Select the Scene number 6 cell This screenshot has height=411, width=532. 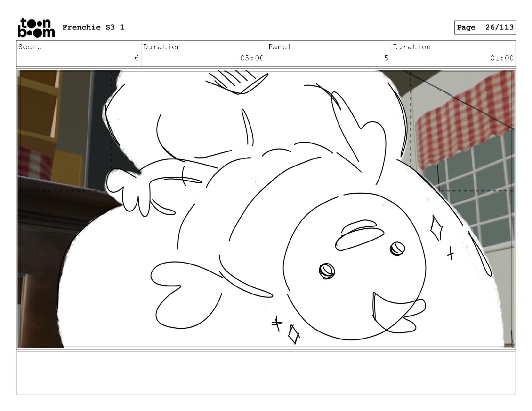coord(79,54)
